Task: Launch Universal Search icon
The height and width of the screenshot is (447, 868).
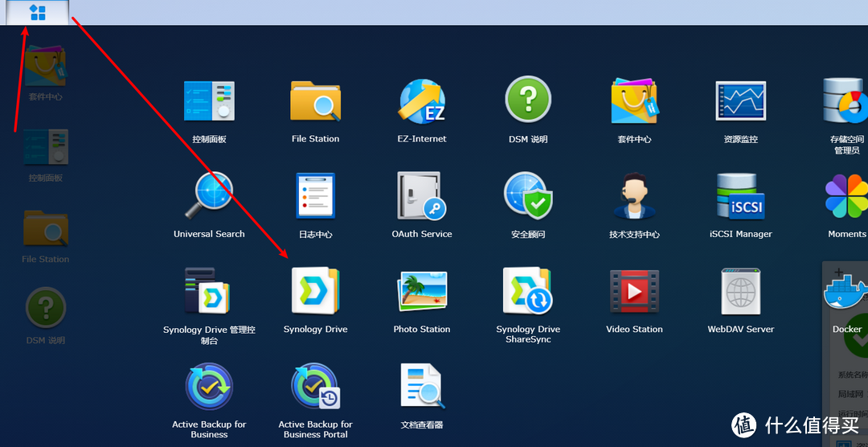Action: 209,195
